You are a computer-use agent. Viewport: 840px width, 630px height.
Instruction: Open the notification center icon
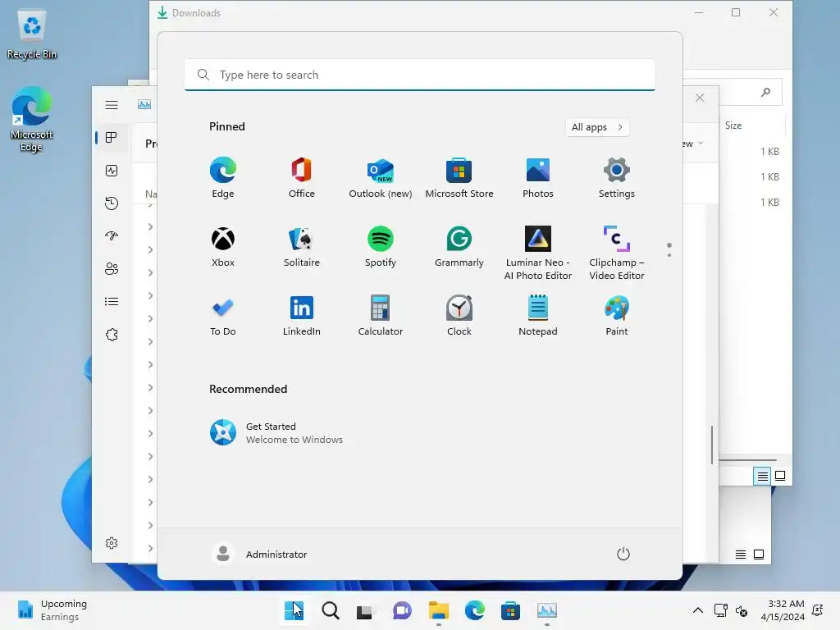[818, 610]
